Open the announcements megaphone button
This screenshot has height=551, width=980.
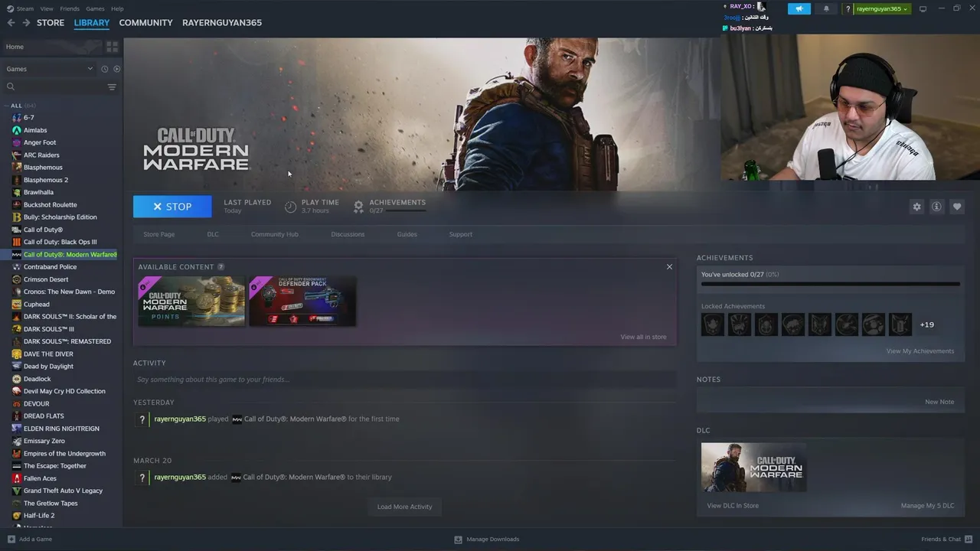[x=799, y=9]
